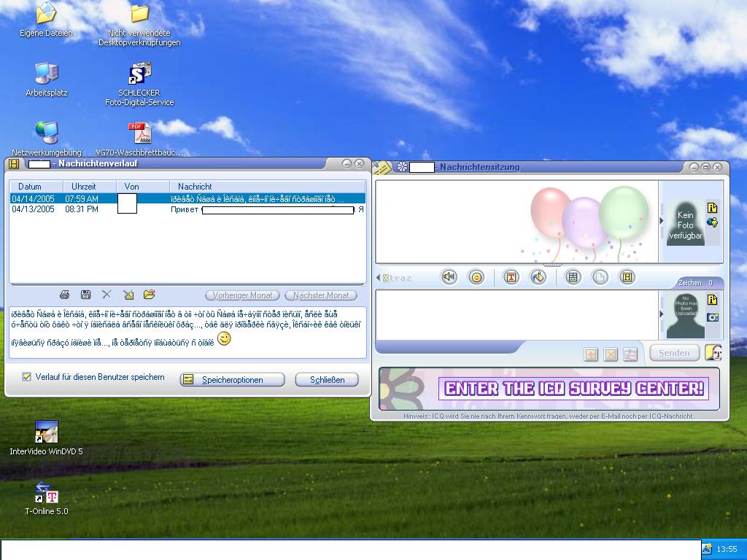This screenshot has height=560, width=747.
Task: Click the print icon in Nachrichtenverlauf
Action: click(64, 295)
